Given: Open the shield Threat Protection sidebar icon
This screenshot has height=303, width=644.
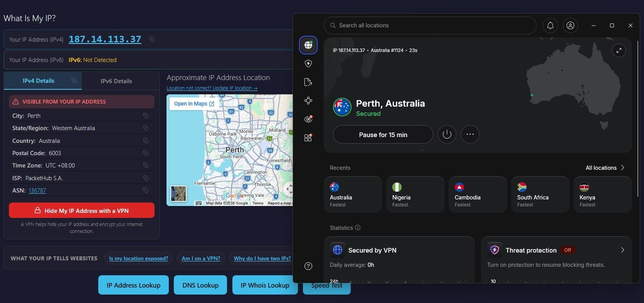Looking at the screenshot, I should coord(308,64).
